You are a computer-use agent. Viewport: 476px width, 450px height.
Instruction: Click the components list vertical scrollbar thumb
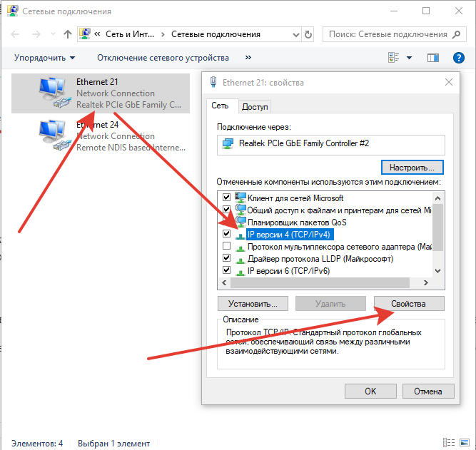pos(437,227)
